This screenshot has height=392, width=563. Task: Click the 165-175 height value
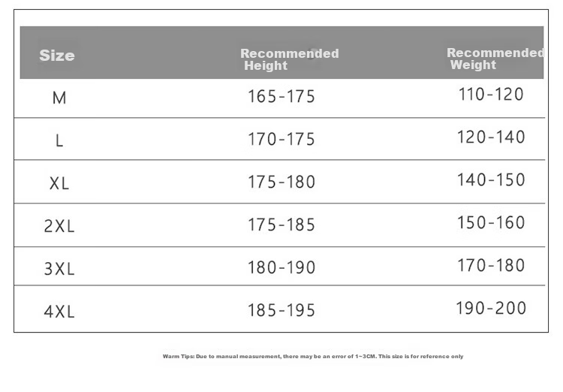(x=281, y=97)
